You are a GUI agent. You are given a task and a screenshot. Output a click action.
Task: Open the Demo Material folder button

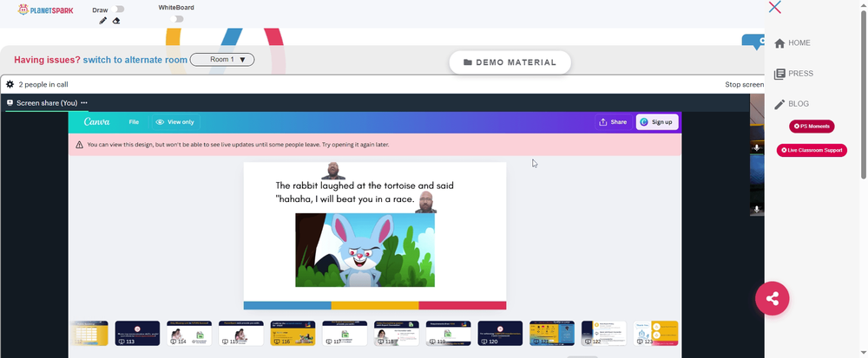click(x=510, y=62)
